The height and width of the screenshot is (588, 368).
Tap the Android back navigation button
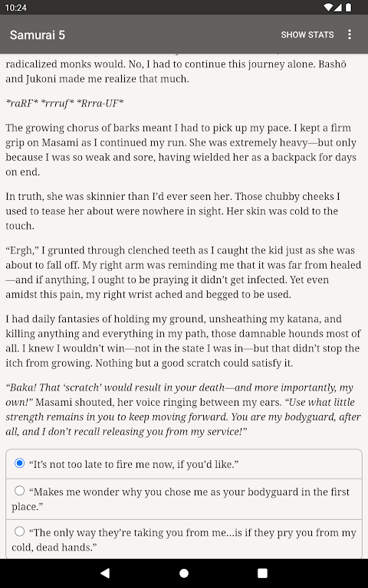click(x=105, y=573)
